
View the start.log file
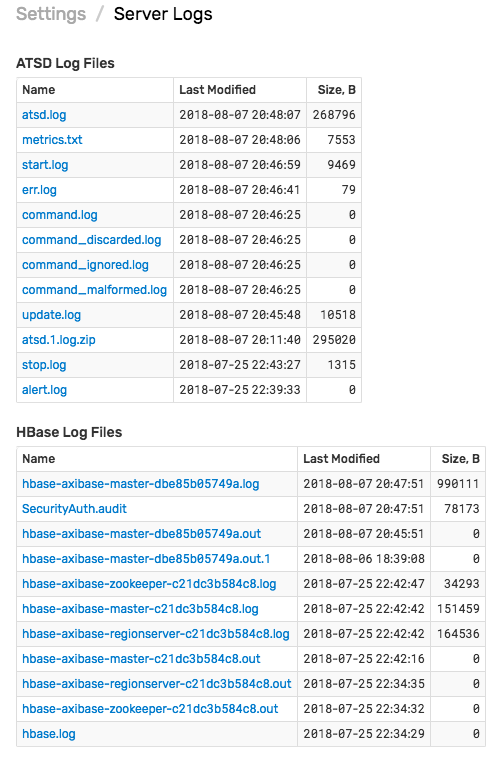click(45, 165)
